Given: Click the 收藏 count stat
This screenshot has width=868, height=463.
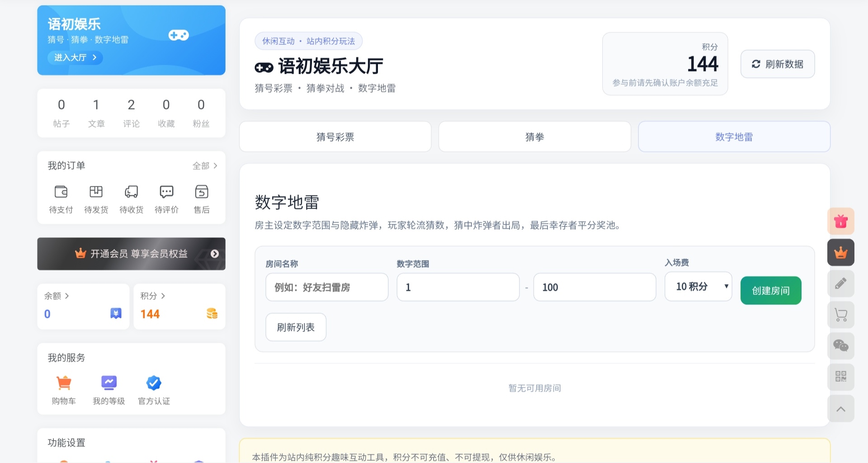Looking at the screenshot, I should pos(166,113).
